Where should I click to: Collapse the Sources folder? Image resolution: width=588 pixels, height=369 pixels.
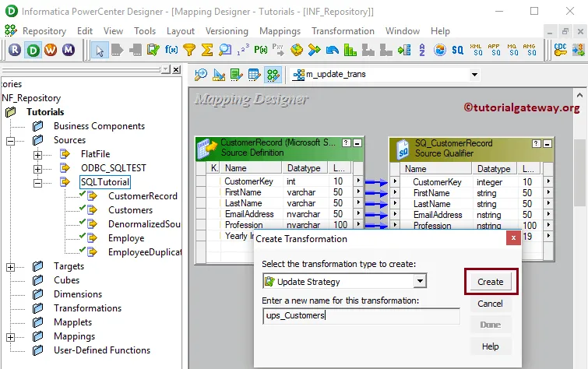tap(10, 141)
